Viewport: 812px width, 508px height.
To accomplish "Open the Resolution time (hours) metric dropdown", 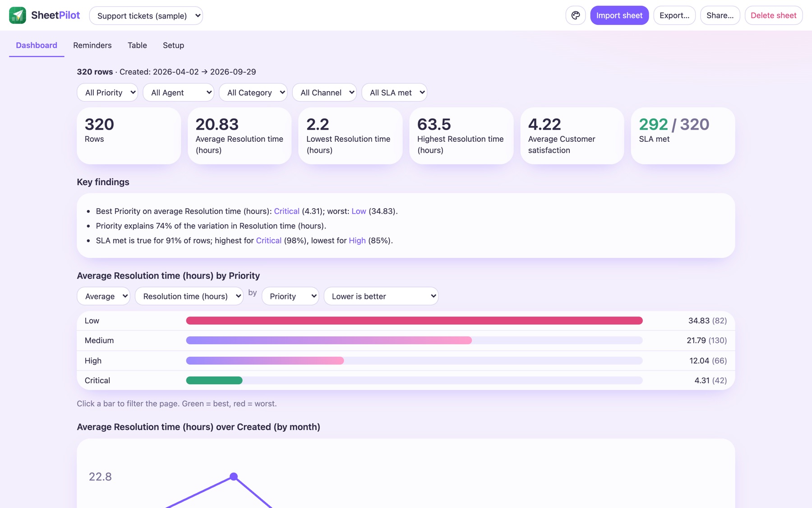I will (189, 296).
